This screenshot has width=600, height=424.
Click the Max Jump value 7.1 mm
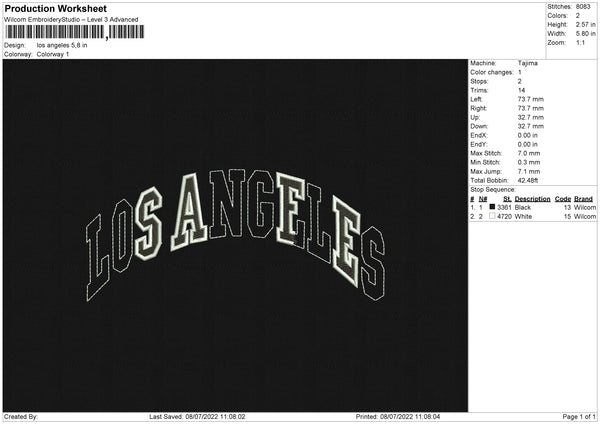pyautogui.click(x=529, y=172)
